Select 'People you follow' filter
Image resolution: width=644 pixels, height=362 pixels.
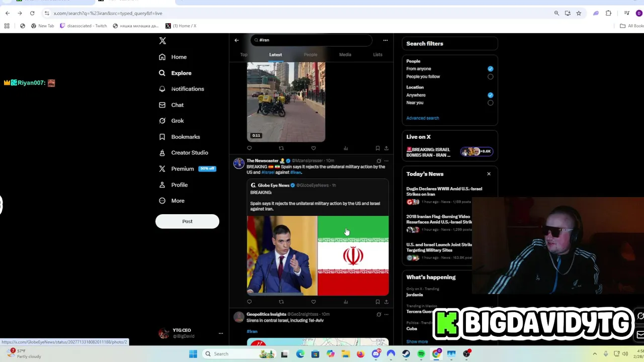click(x=491, y=77)
